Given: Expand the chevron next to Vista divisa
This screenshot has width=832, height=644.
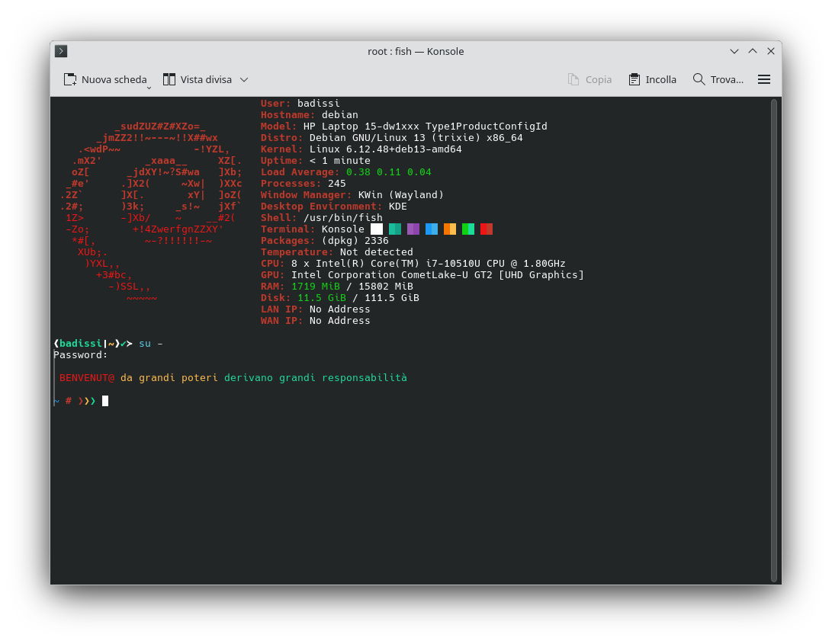Looking at the screenshot, I should coord(244,79).
